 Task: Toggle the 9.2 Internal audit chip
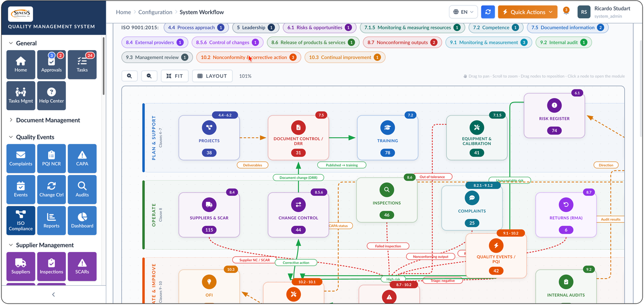pyautogui.click(x=563, y=42)
